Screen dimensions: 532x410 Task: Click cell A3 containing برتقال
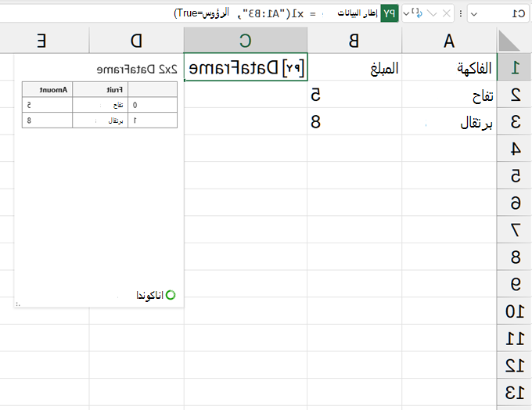pos(449,121)
